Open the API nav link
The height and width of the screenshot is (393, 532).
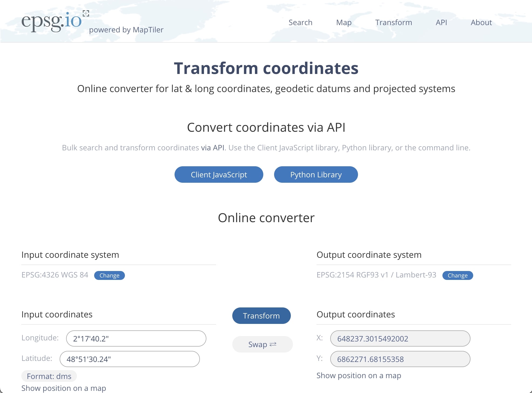pos(441,22)
